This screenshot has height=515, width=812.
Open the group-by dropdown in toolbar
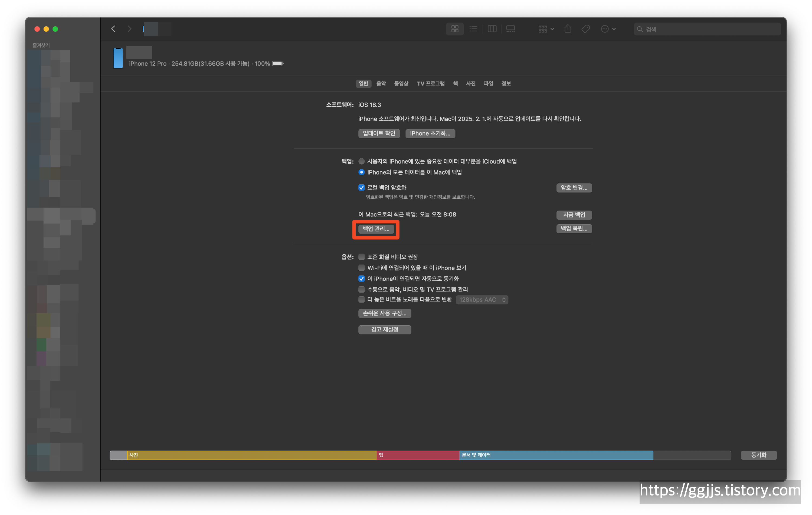tap(546, 29)
